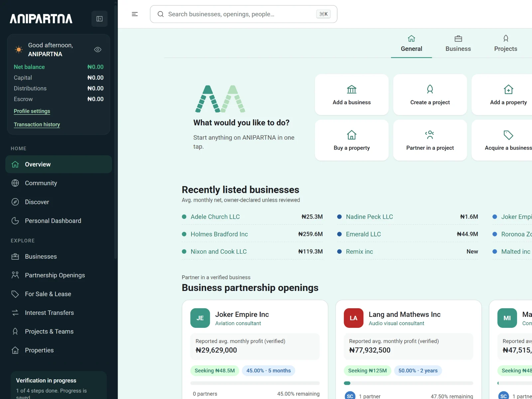Screen dimensions: 532x399
Task: Open For Sale & Lease tag icon
Action: click(x=15, y=294)
